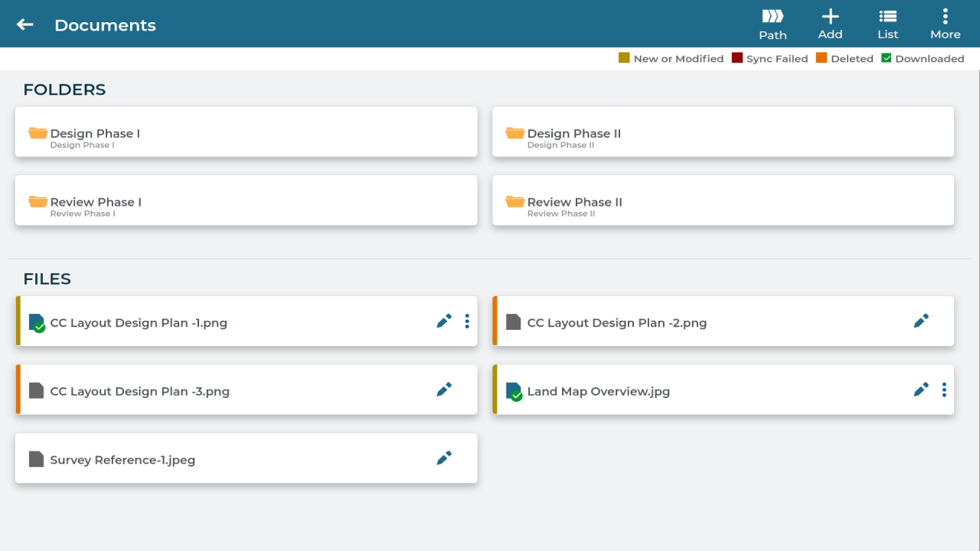980x551 pixels.
Task: Click file icon of Survey Reference-1.jpeg
Action: point(36,459)
